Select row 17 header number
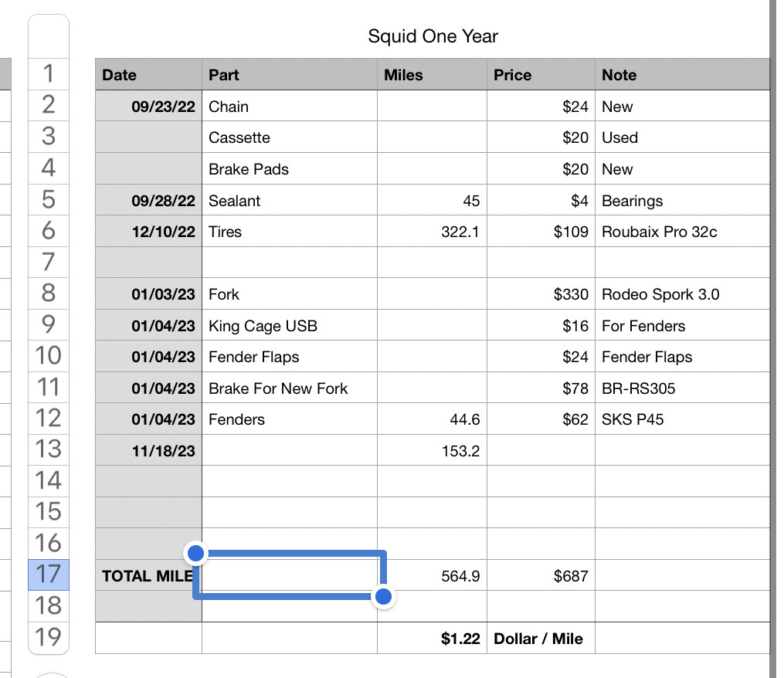The width and height of the screenshot is (784, 678). [49, 575]
